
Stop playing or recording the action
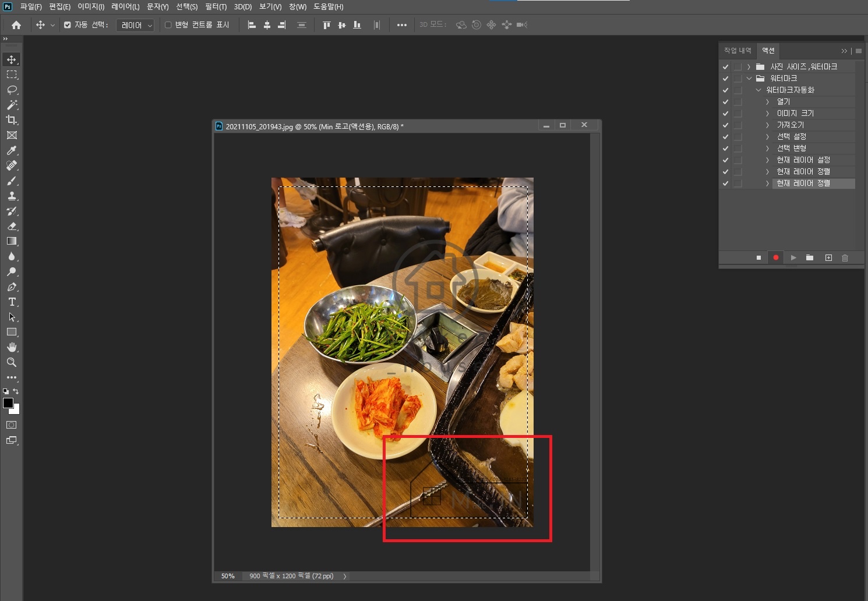(758, 257)
